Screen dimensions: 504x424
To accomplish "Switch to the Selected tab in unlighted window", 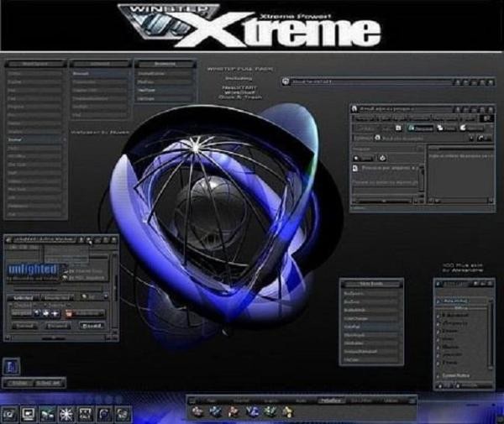I will pos(24,297).
